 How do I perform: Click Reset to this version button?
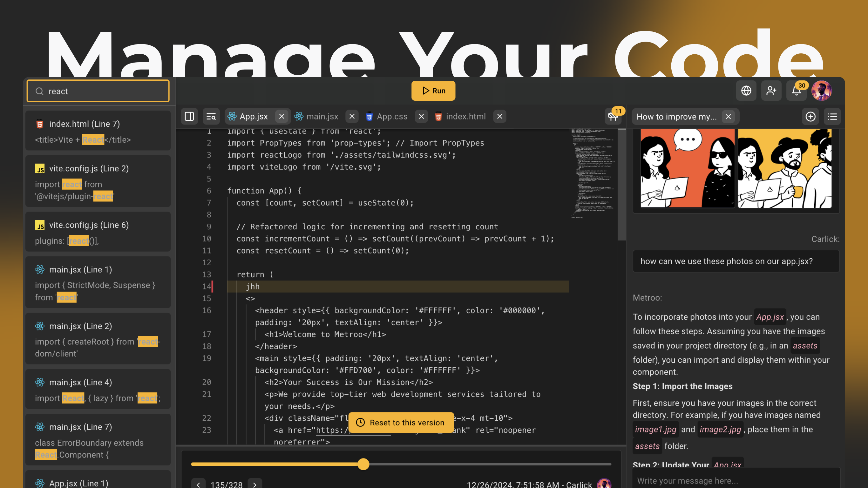coord(401,422)
